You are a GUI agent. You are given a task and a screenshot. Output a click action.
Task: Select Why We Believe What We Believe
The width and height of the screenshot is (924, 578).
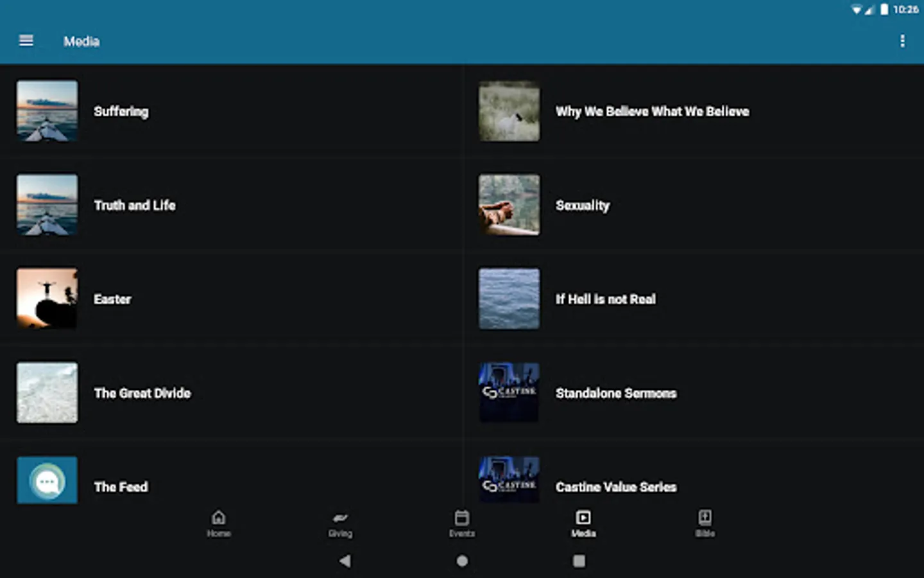653,112
